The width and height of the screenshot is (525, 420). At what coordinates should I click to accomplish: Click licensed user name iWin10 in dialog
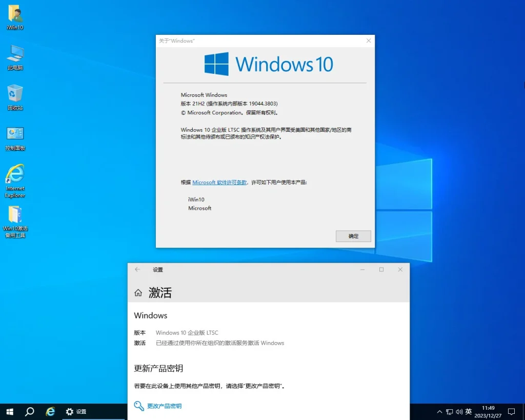coord(196,199)
